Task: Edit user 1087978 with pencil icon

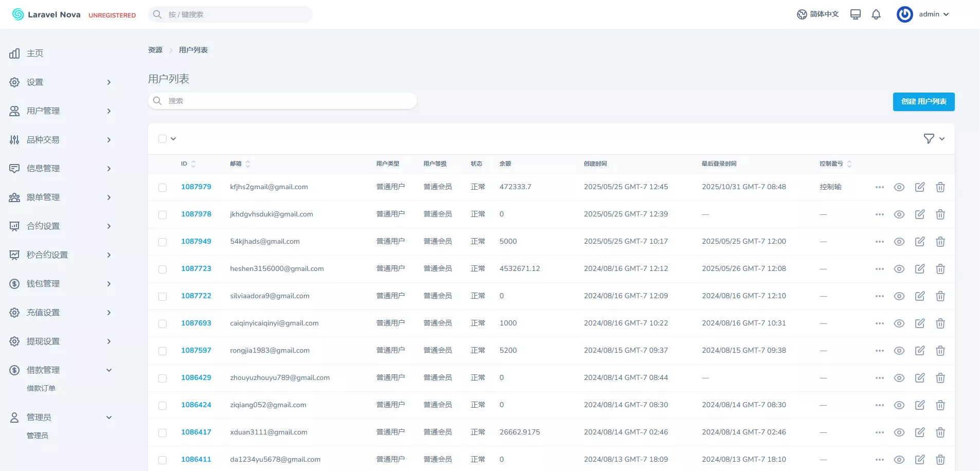Action: (920, 214)
